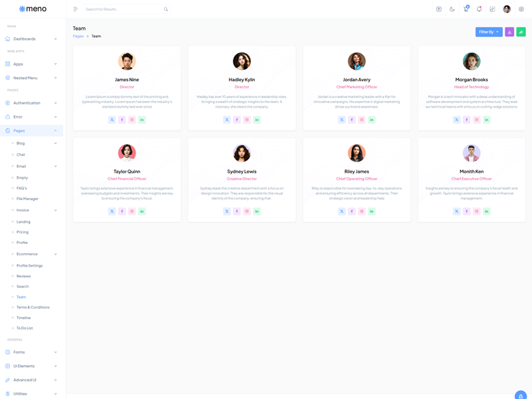
Task: Click Morgan Brooks's X (Twitter) icon
Action: click(456, 120)
